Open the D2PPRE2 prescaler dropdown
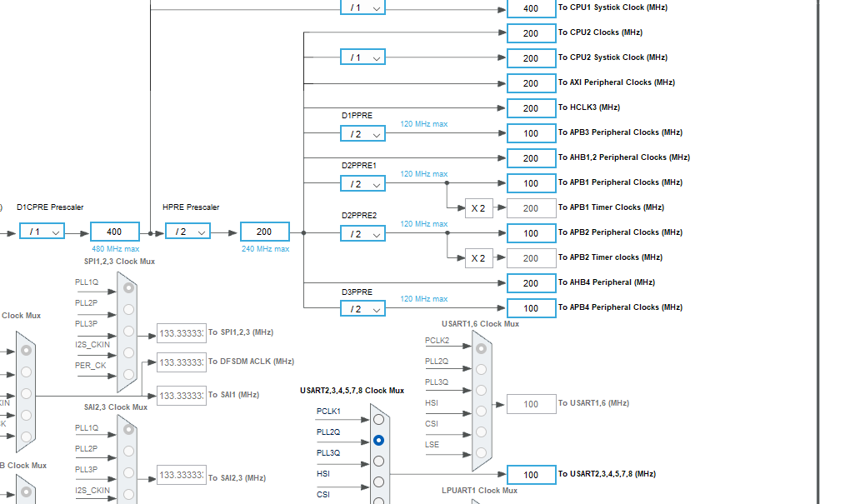Image resolution: width=850 pixels, height=504 pixels. [362, 233]
